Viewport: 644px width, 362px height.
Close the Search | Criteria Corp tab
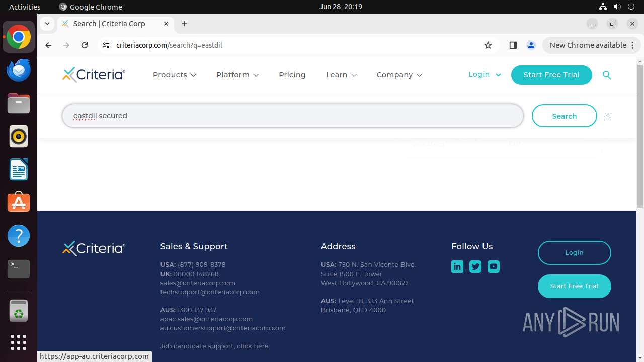pyautogui.click(x=166, y=24)
